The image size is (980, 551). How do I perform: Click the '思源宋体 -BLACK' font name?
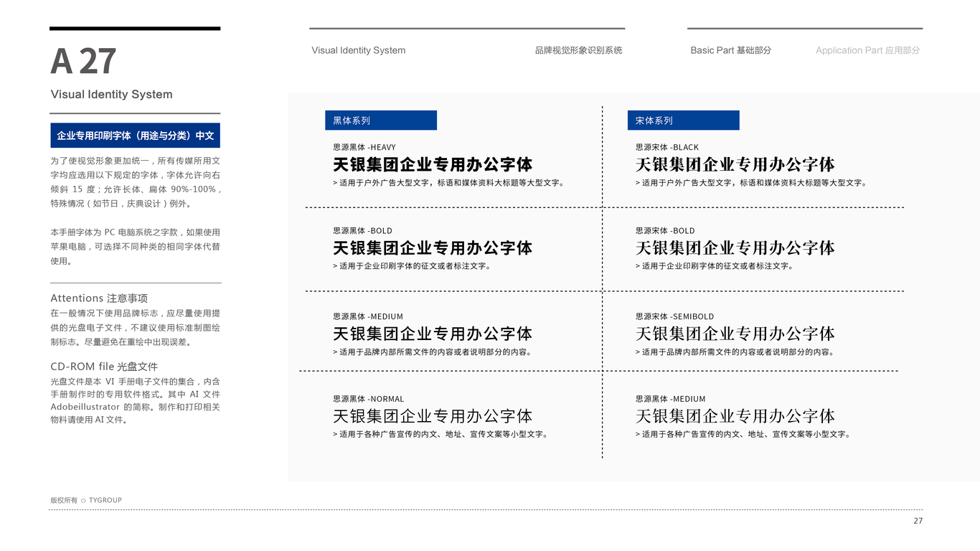[667, 147]
